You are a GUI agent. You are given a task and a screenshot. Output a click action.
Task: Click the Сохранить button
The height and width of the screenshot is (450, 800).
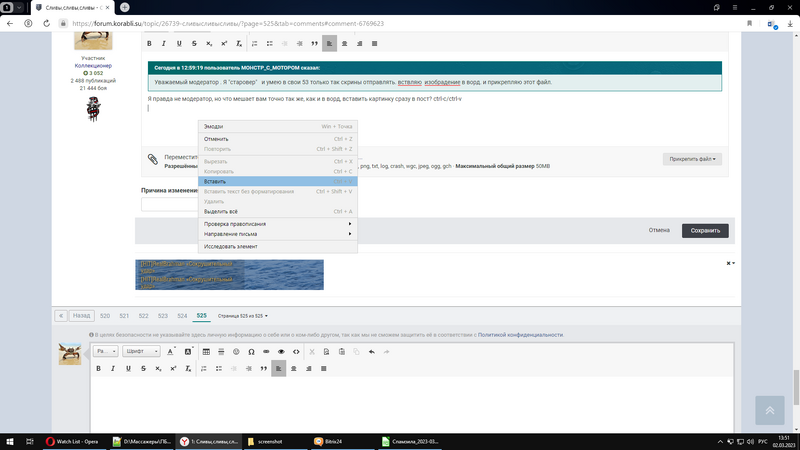tap(705, 230)
